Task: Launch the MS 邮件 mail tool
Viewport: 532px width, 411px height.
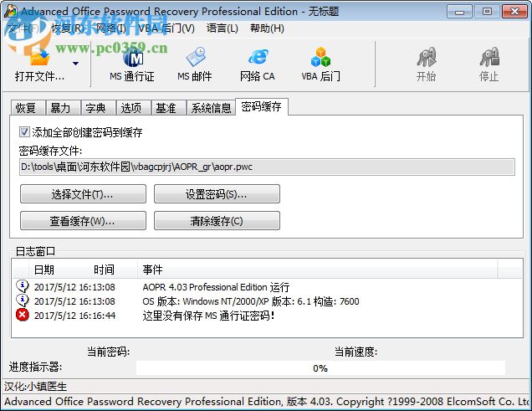Action: tap(195, 64)
